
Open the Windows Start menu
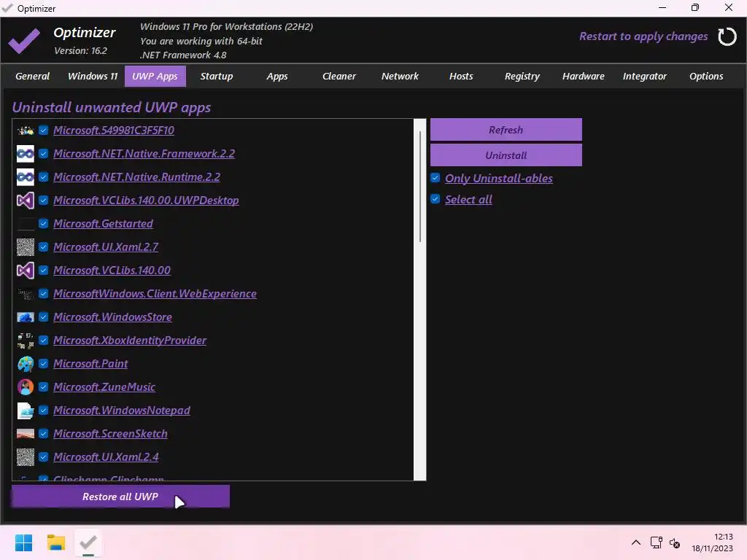pos(23,542)
